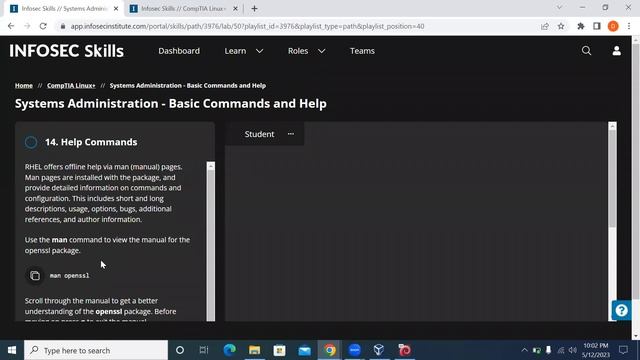Image resolution: width=640 pixels, height=360 pixels.
Task: Go to Dashboard
Action: pyautogui.click(x=179, y=51)
